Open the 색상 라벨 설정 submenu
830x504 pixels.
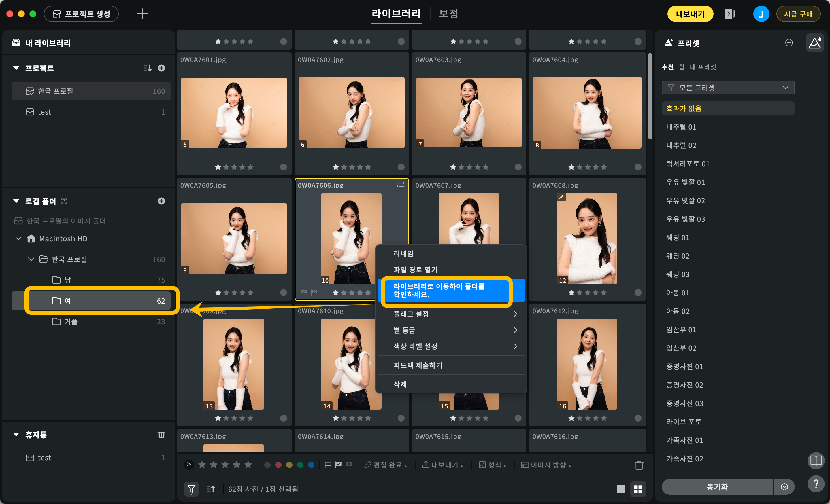451,346
